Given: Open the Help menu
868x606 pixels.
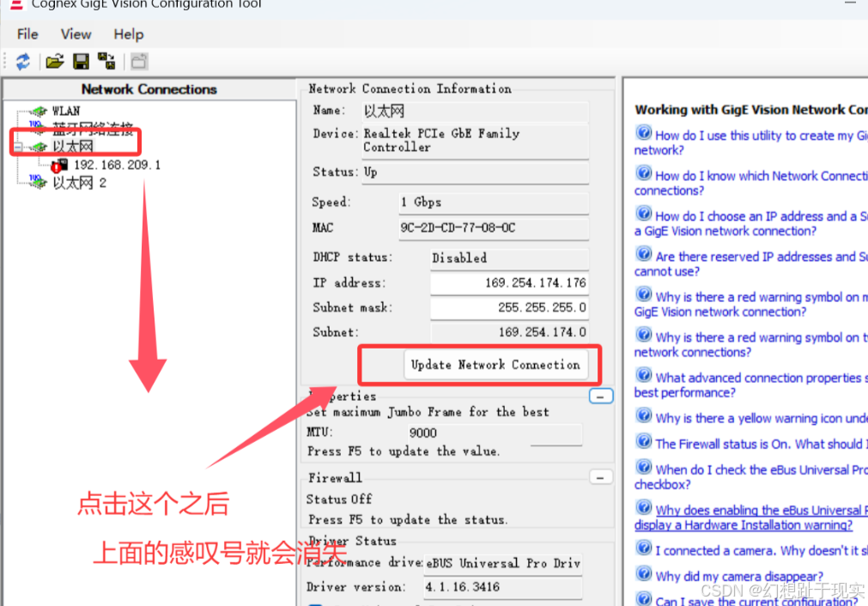Looking at the screenshot, I should pos(129,34).
